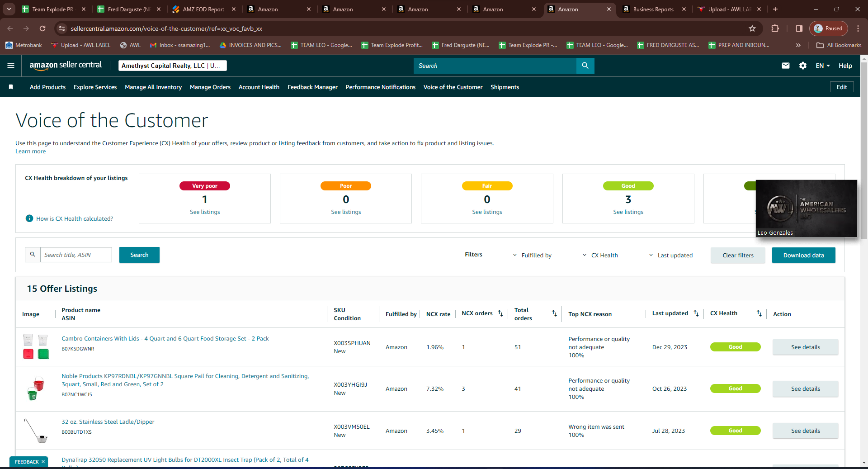
Task: Click the CX Health info icon
Action: coord(29,218)
